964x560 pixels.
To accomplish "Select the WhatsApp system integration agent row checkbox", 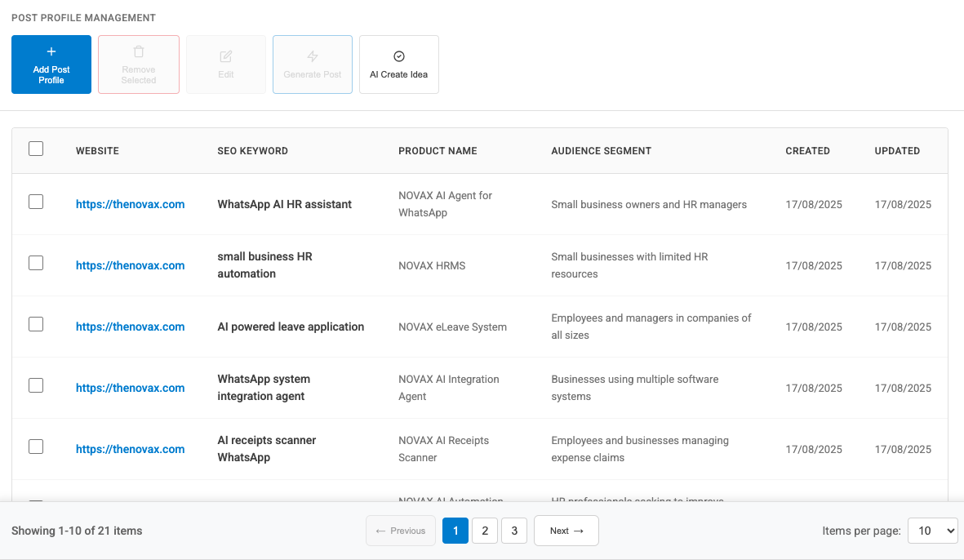I will pyautogui.click(x=36, y=385).
